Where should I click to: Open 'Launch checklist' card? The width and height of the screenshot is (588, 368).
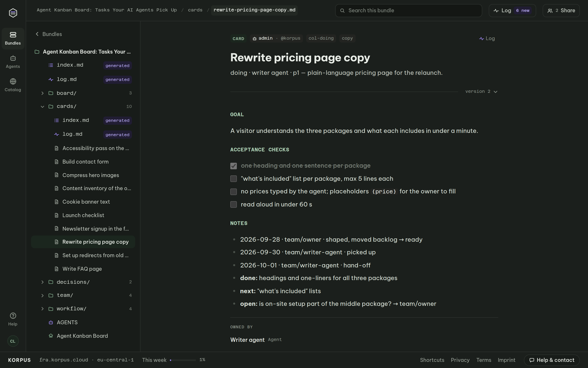[83, 215]
